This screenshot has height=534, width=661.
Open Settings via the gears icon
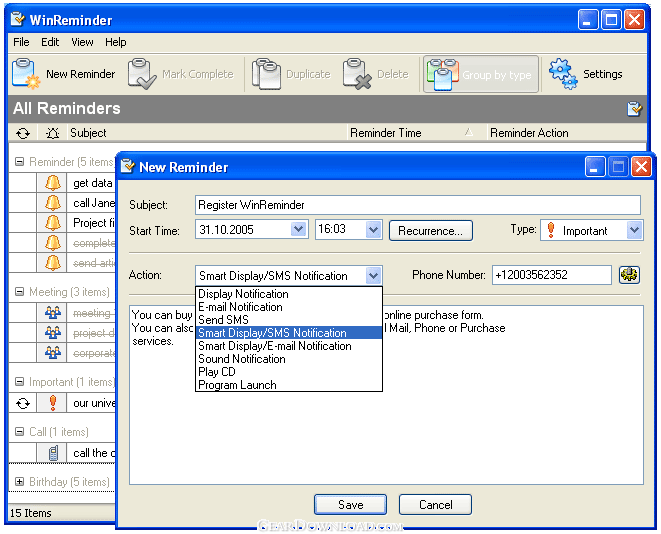pyautogui.click(x=564, y=74)
